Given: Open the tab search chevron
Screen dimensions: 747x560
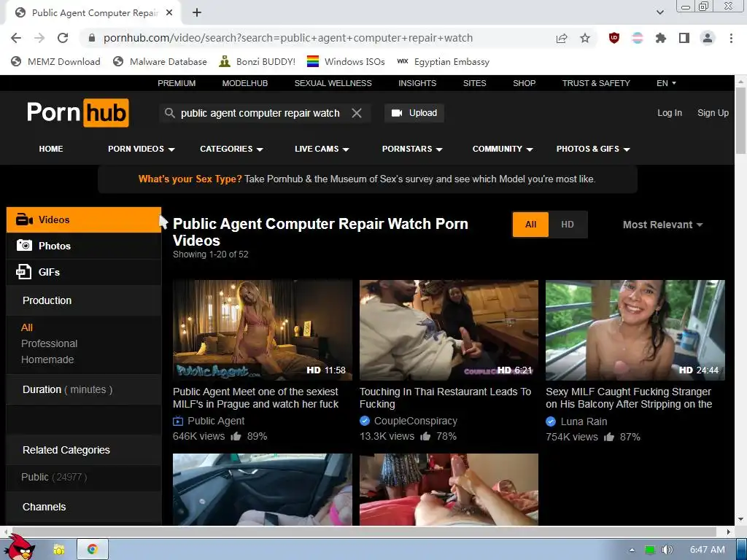Looking at the screenshot, I should click(x=659, y=12).
